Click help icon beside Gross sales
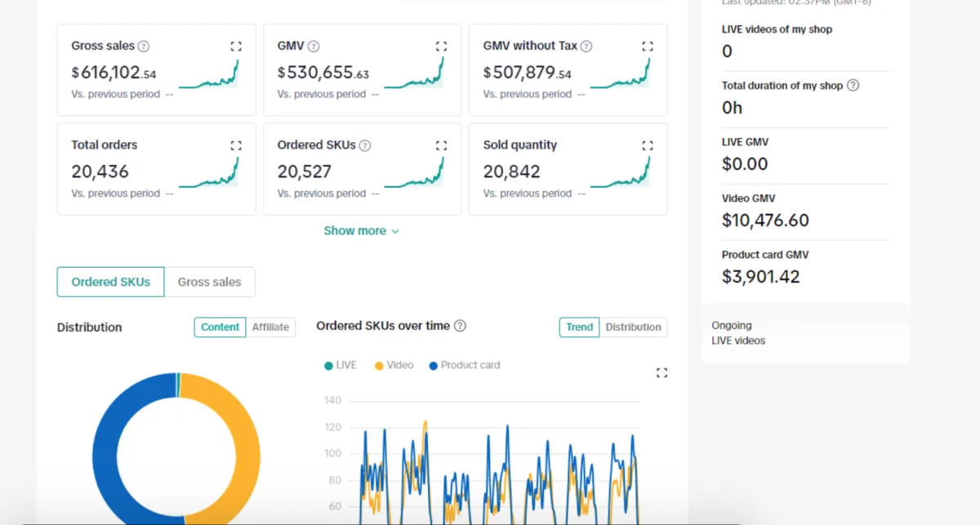This screenshot has width=980, height=525. tap(144, 47)
